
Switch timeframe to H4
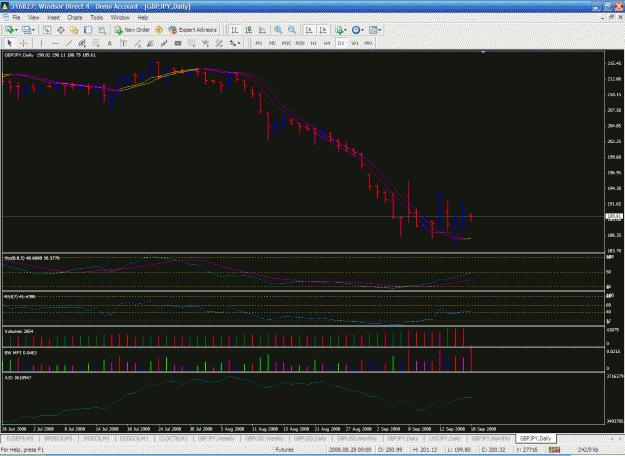click(x=327, y=43)
